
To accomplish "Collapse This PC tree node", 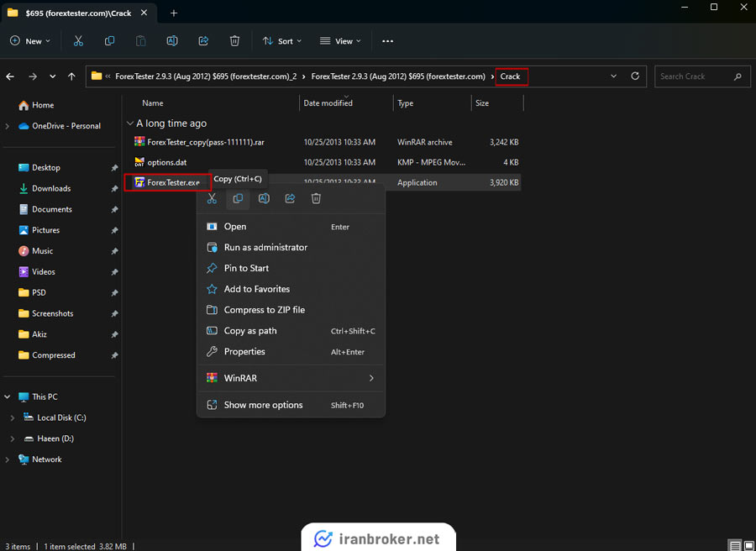I will pos(8,396).
